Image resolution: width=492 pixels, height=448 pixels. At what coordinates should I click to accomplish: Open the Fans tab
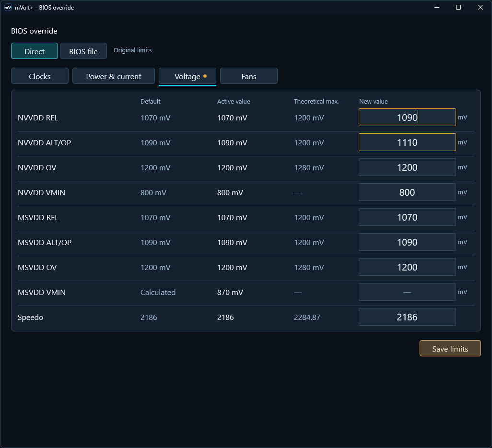click(249, 76)
